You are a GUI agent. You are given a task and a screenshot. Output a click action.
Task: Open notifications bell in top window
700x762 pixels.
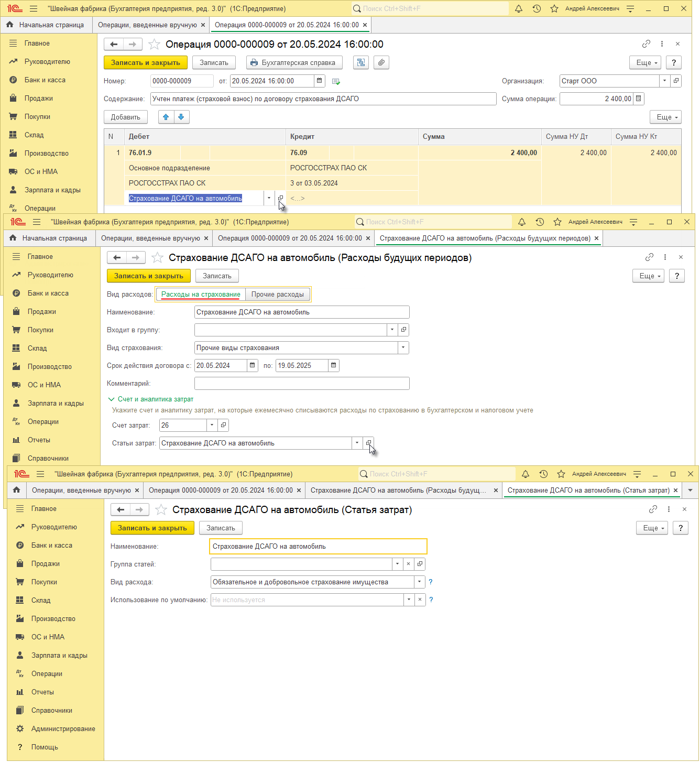tap(519, 9)
